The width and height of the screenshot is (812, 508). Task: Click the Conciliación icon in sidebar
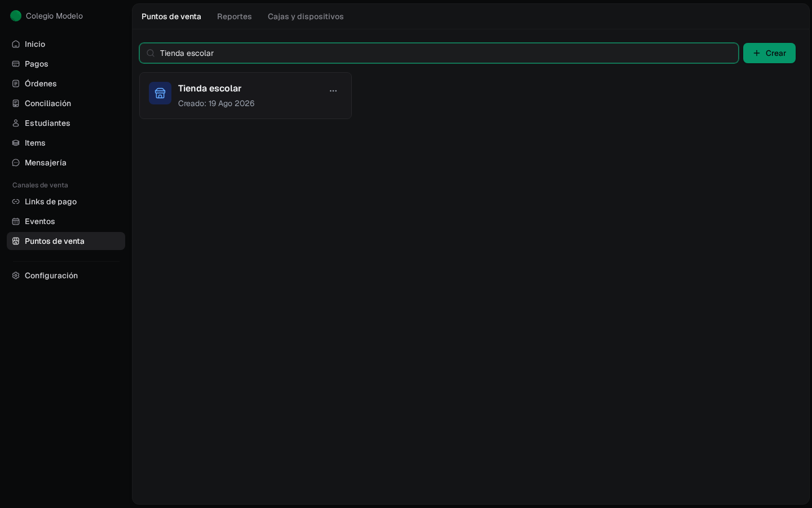pos(16,103)
